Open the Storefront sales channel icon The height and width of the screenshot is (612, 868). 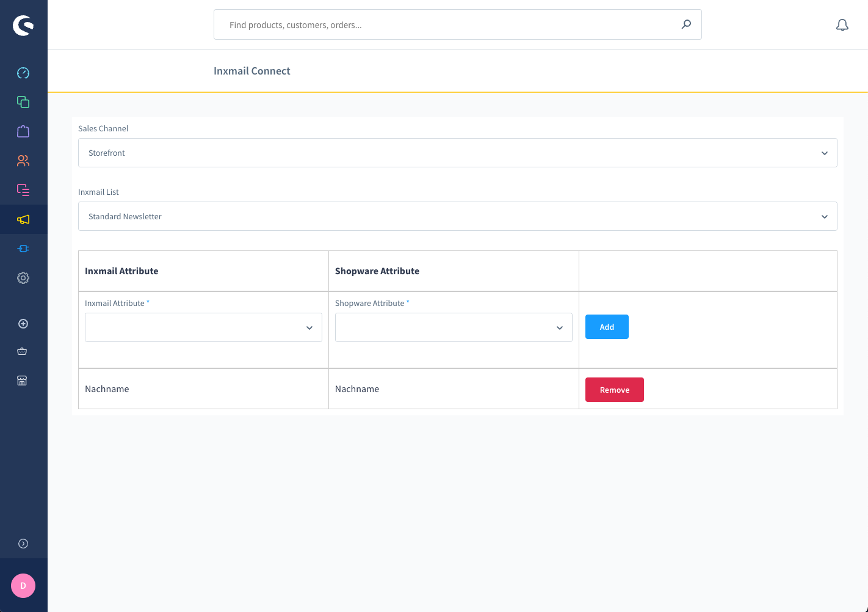point(22,381)
